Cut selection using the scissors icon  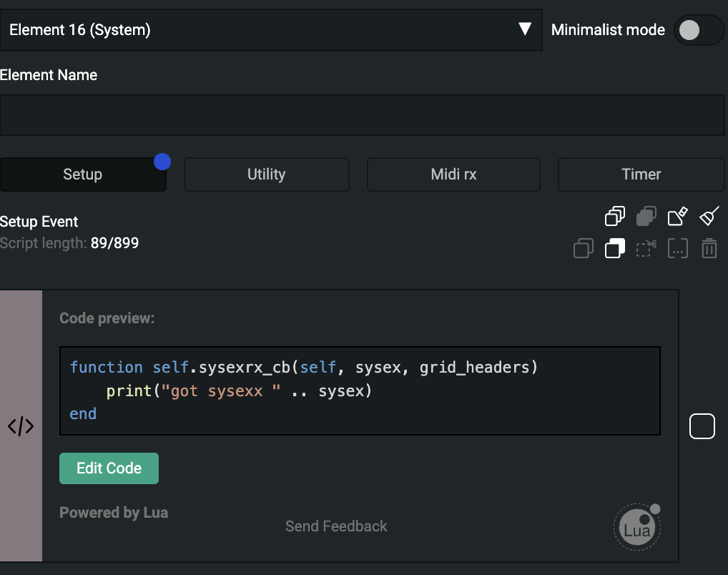pyautogui.click(x=646, y=249)
